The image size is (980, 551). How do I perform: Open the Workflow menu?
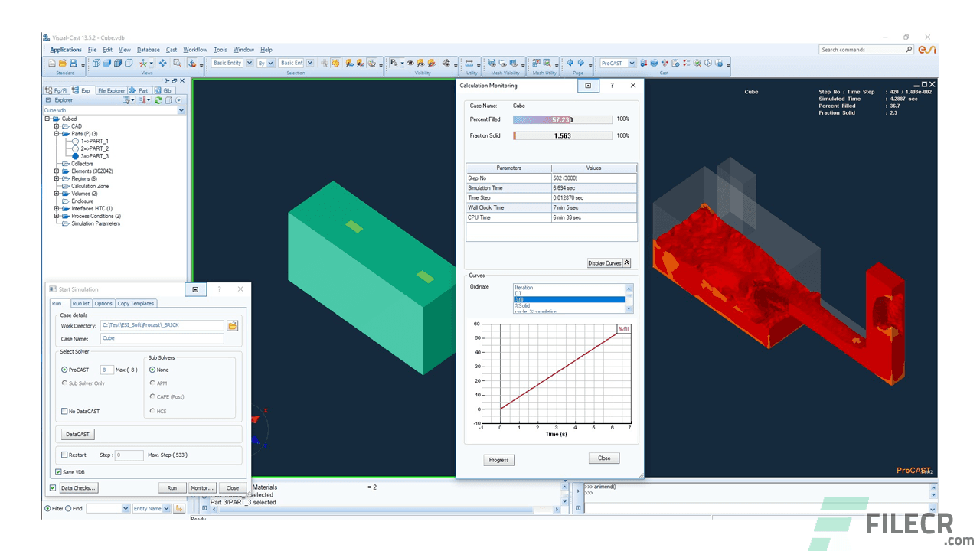tap(194, 49)
